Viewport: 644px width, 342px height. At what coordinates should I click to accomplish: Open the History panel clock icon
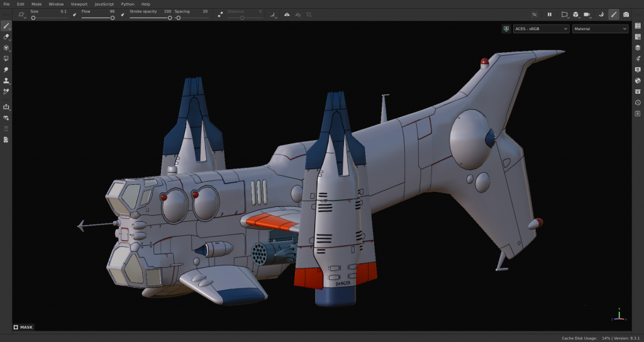(x=638, y=102)
